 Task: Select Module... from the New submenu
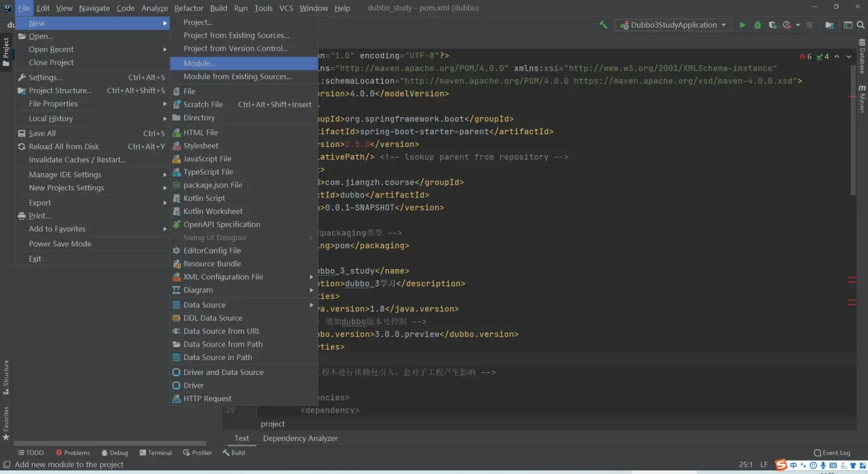(199, 63)
